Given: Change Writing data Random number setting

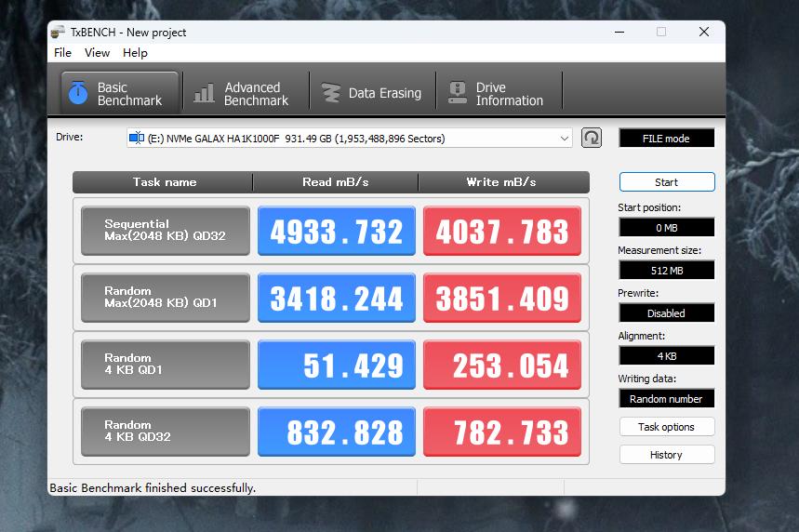Looking at the screenshot, I should [667, 398].
